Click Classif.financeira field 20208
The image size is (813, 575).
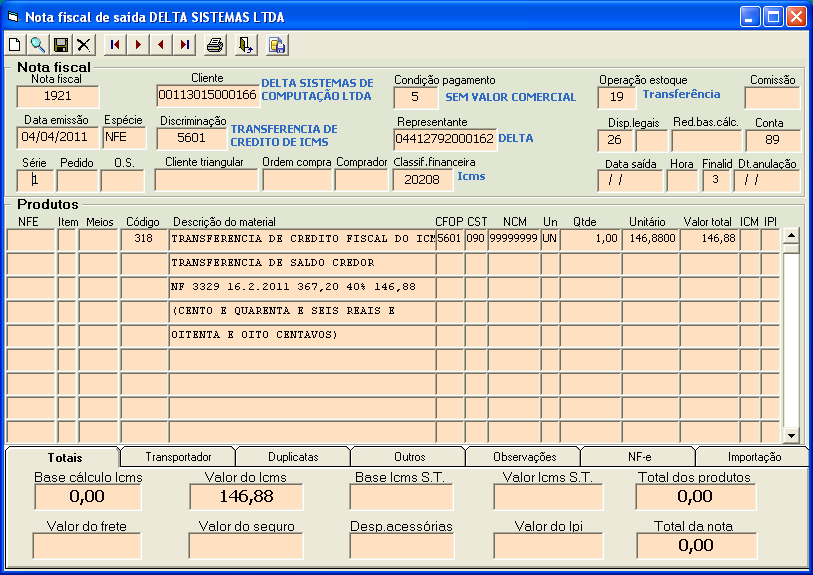tap(423, 180)
